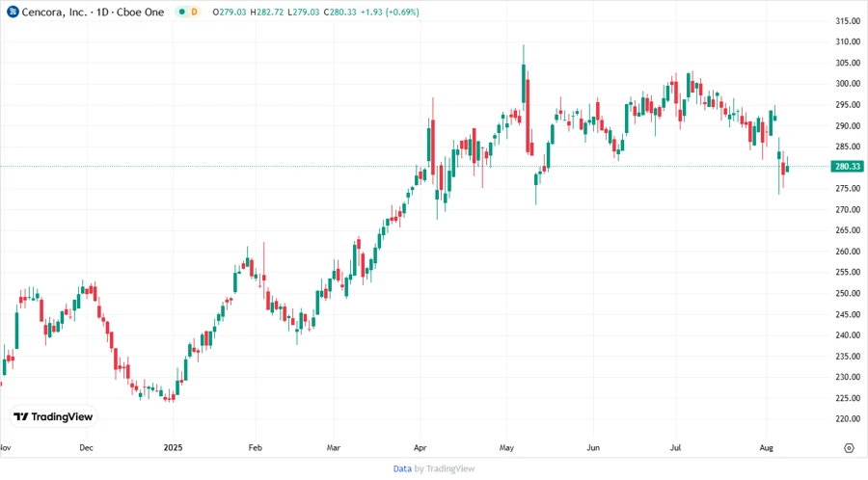
Task: Click the 295.00 price axis label
Action: (x=848, y=105)
